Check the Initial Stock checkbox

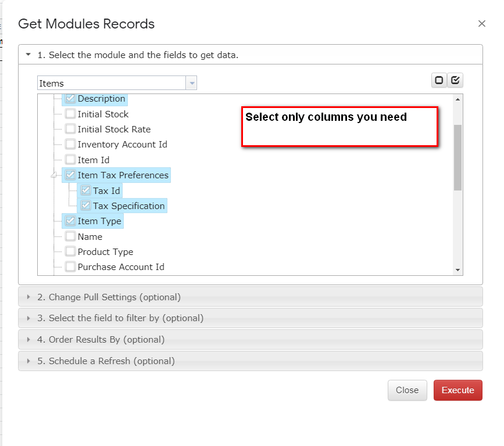pos(70,114)
